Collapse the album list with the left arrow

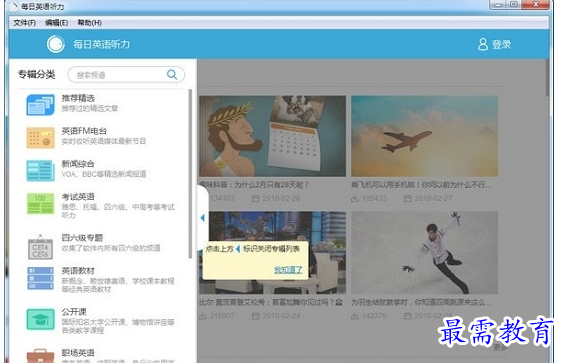(x=203, y=218)
